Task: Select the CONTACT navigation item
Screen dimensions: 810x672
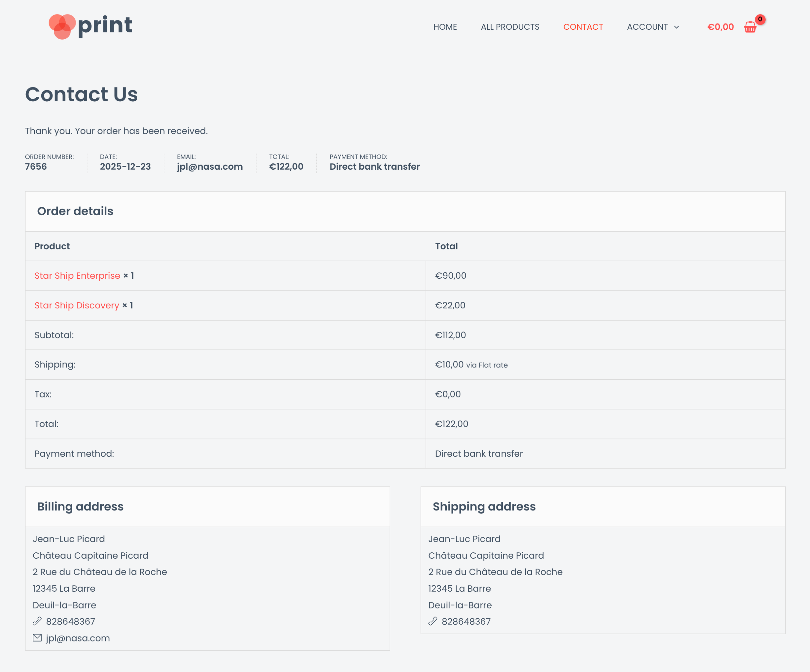Action: tap(583, 27)
